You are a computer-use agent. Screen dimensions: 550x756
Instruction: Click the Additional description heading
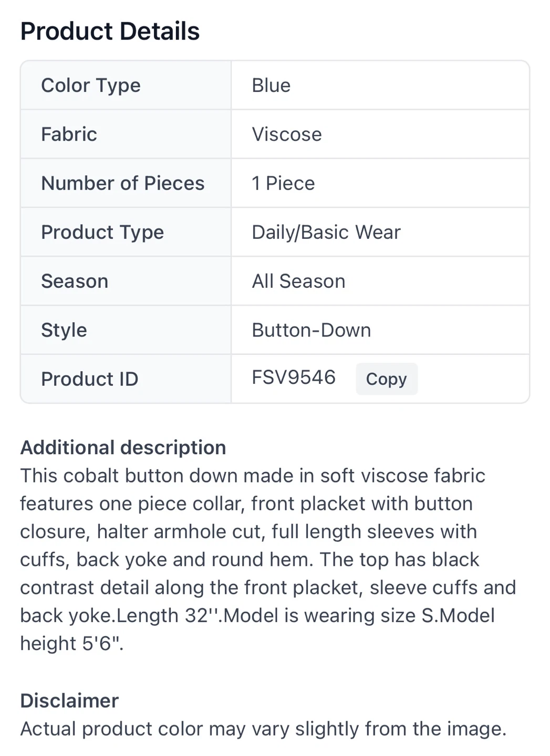click(123, 447)
